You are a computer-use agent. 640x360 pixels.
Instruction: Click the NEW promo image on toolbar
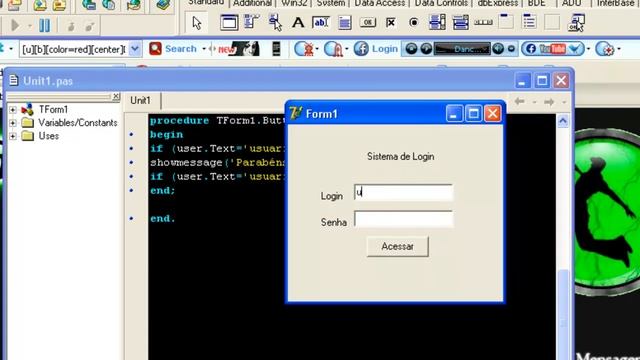pyautogui.click(x=239, y=49)
